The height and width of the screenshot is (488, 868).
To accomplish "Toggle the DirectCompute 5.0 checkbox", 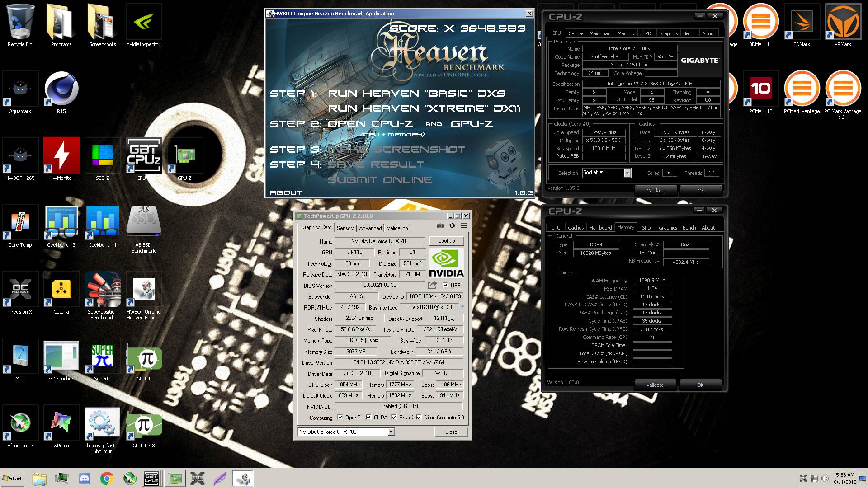I will click(x=419, y=418).
